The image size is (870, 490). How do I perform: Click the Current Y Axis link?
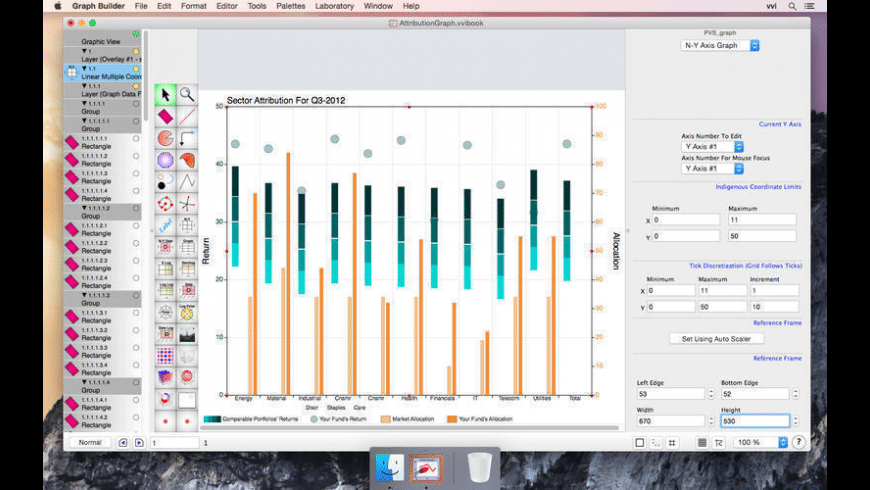click(x=780, y=124)
